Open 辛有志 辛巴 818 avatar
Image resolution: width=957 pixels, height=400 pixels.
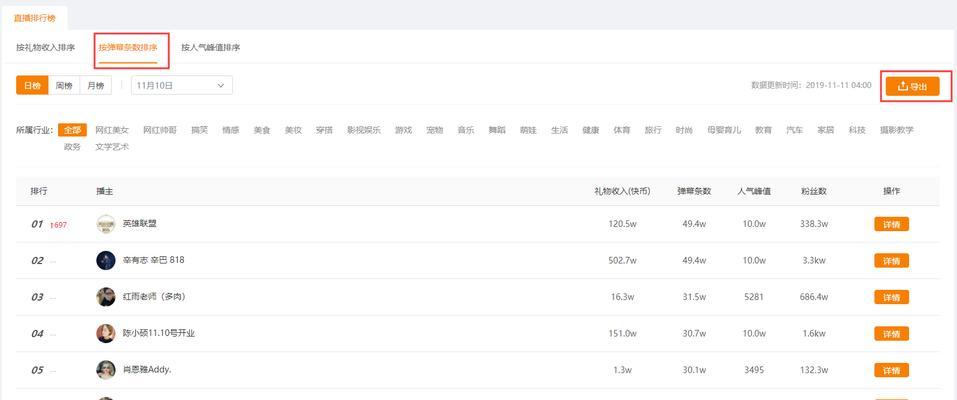(x=106, y=260)
